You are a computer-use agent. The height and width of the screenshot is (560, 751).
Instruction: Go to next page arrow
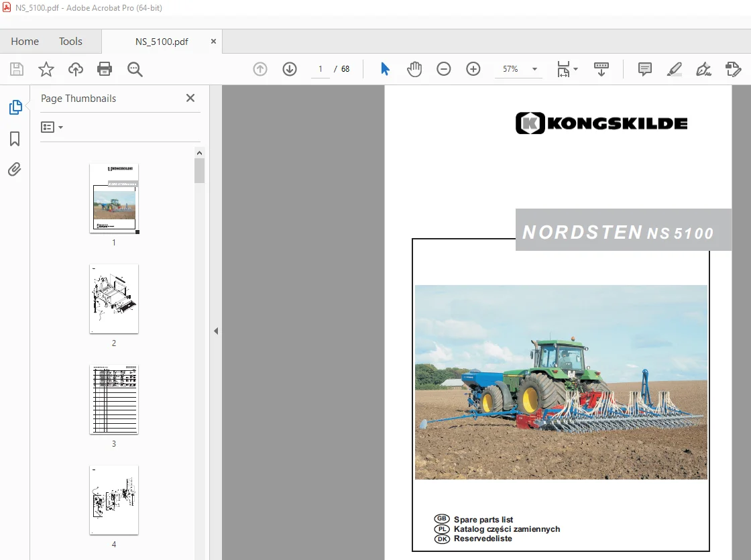(289, 70)
